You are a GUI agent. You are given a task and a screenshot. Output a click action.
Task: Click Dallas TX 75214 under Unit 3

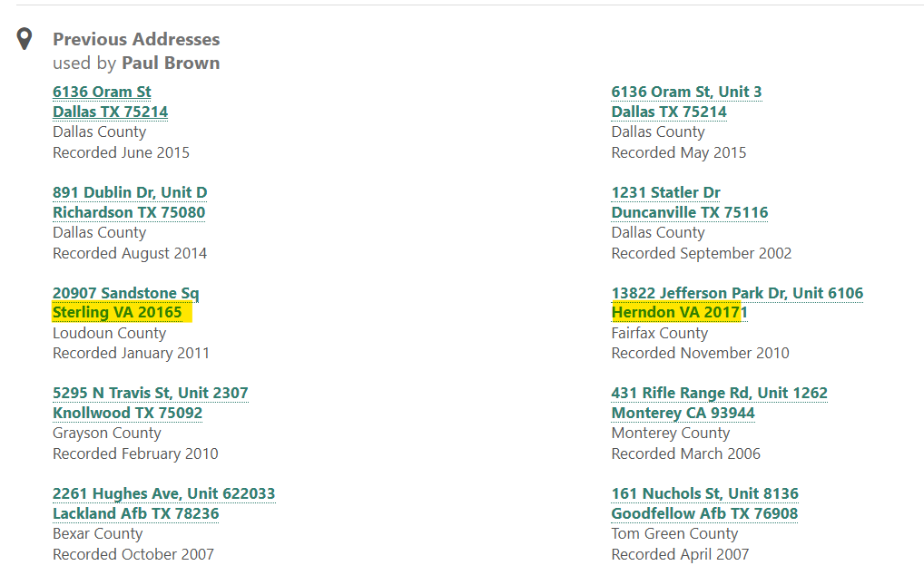[x=669, y=112]
